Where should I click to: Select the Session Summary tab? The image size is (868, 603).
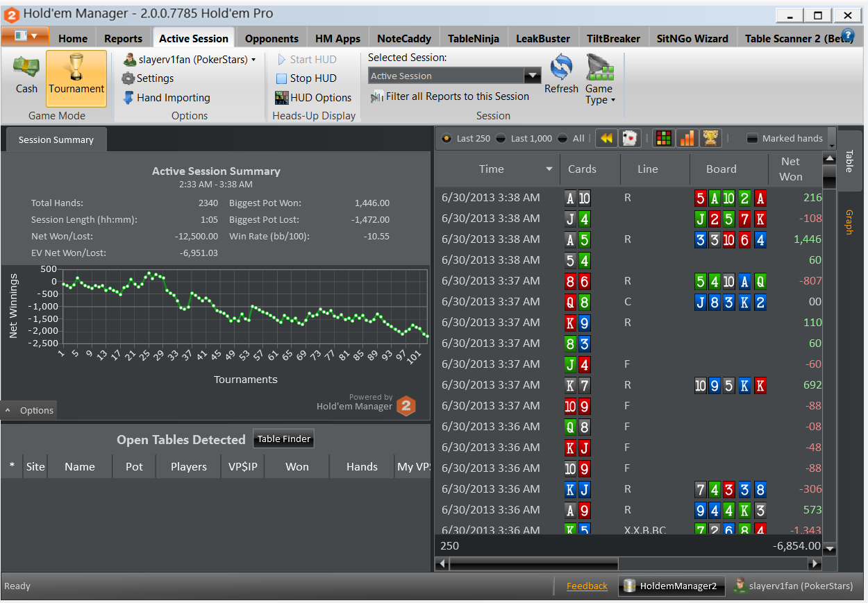56,139
